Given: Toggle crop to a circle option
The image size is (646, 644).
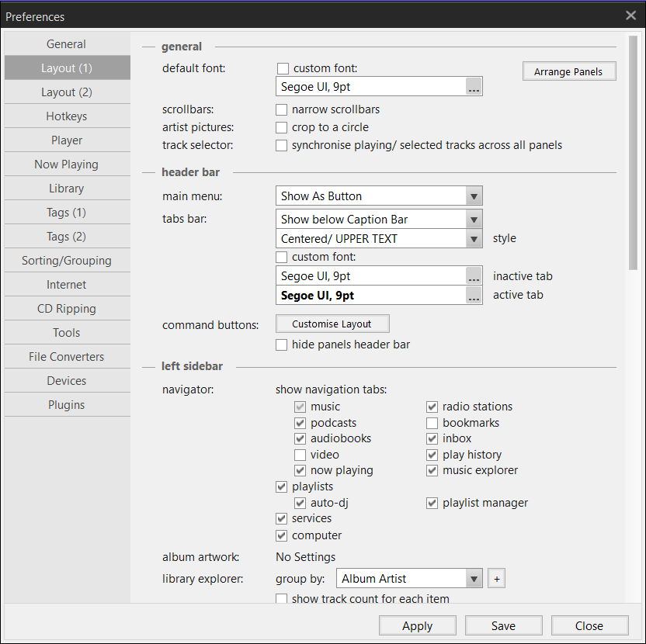Looking at the screenshot, I should 282,127.
